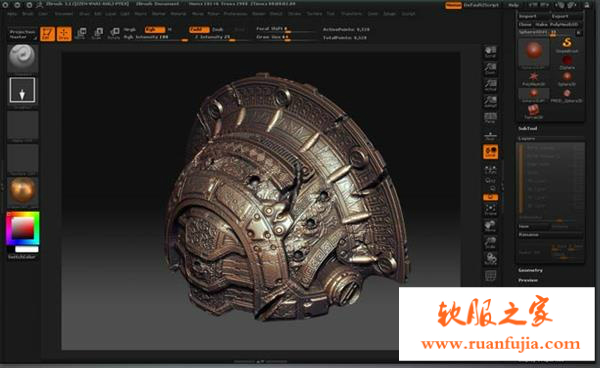The height and width of the screenshot is (368, 600).
Task: Open the Preferences menu
Action: 235,14
